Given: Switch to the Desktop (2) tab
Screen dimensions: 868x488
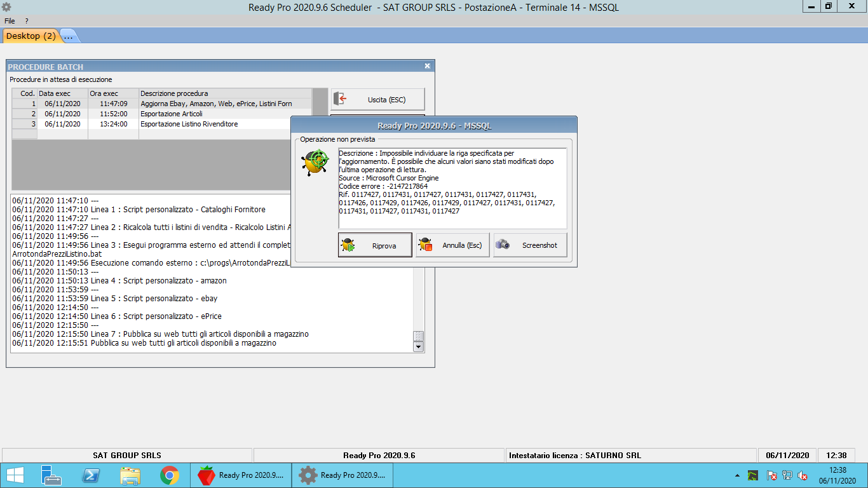Looking at the screenshot, I should 31,36.
